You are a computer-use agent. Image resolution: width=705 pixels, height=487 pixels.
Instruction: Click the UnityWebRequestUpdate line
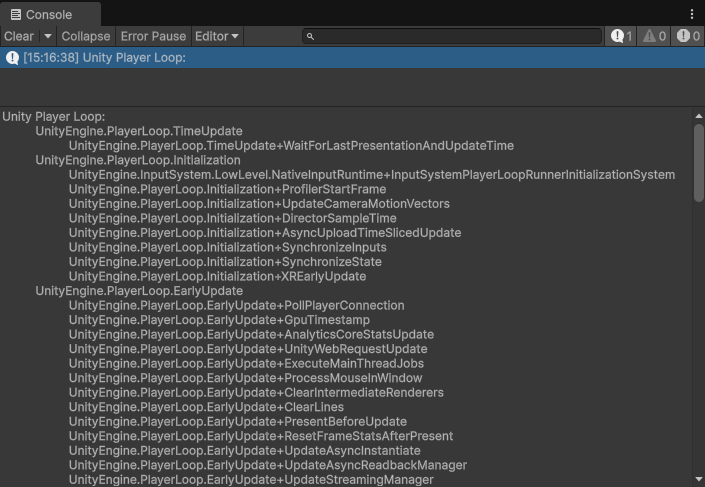click(x=248, y=349)
